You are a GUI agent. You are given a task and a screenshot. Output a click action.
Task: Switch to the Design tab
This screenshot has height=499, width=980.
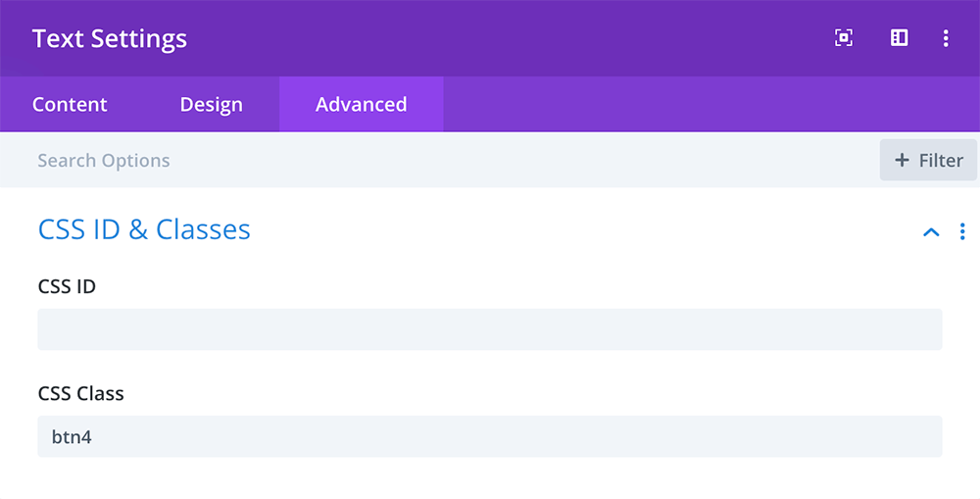tap(212, 104)
